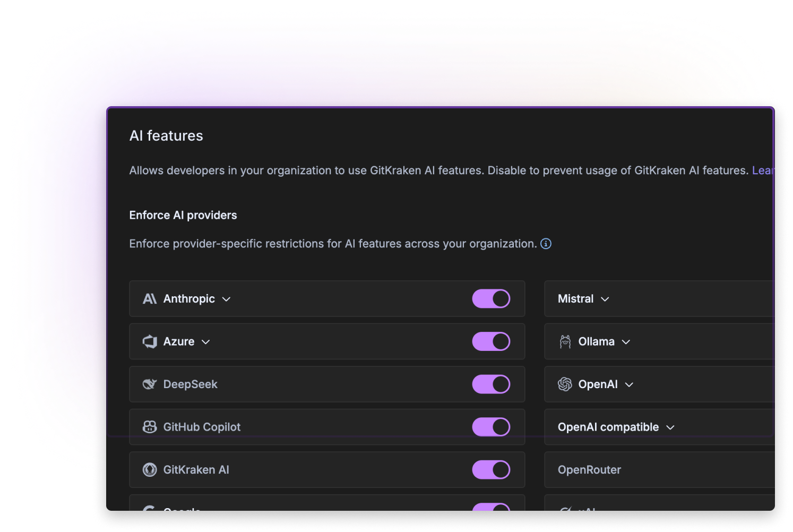The height and width of the screenshot is (532, 793).
Task: Turn off the Azure provider toggle
Action: click(x=491, y=341)
